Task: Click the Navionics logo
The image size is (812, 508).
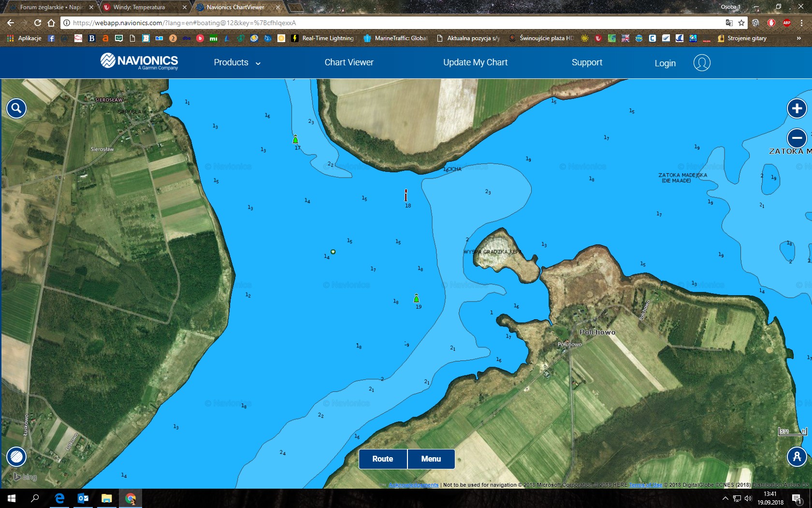Action: pyautogui.click(x=139, y=61)
